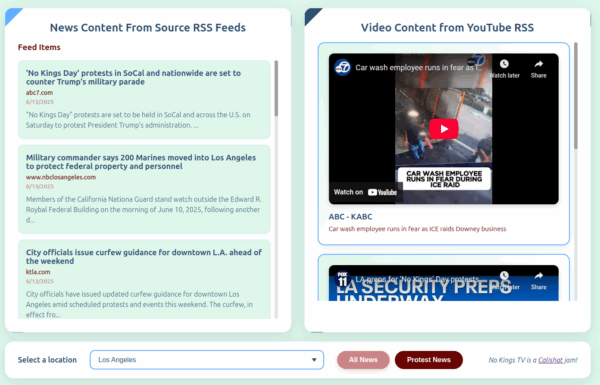The width and height of the screenshot is (600, 385).
Task: Click Share icon on FOX 11 video
Action: (538, 276)
